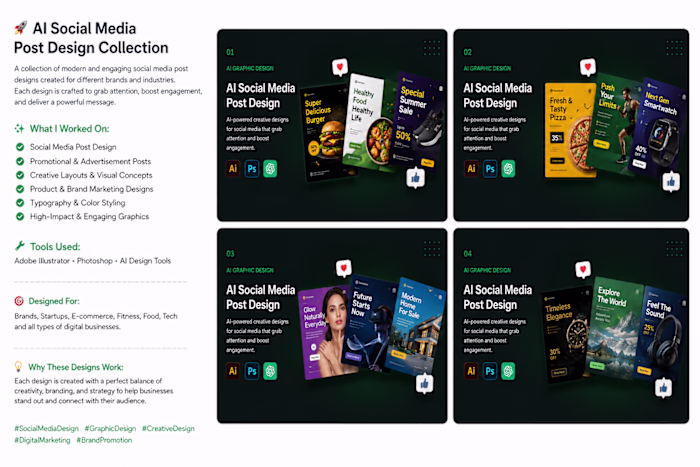The image size is (700, 467).
Task: Click the #CreativeDesign hashtag
Action: [x=168, y=429]
